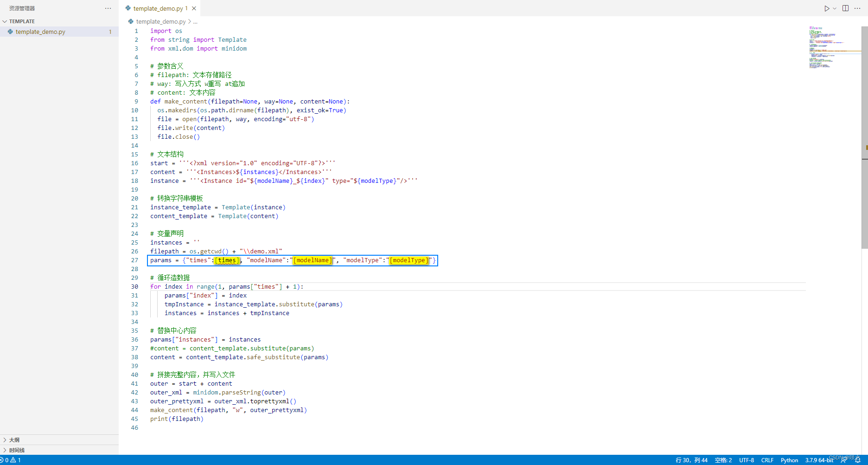The width and height of the screenshot is (868, 465).
Task: Split the editor to the right
Action: 846,8
